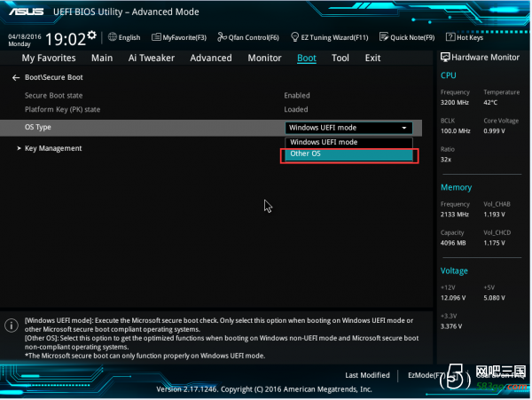Switch to the My Favorites tab
Image resolution: width=532 pixels, height=400 pixels.
[x=49, y=58]
